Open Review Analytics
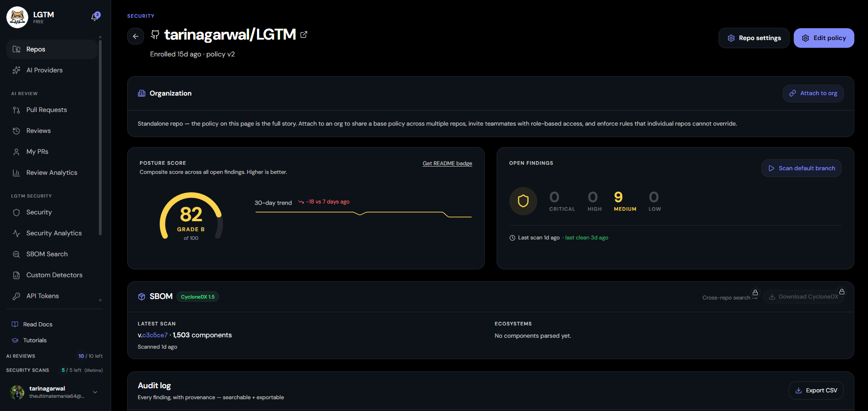 (x=52, y=173)
